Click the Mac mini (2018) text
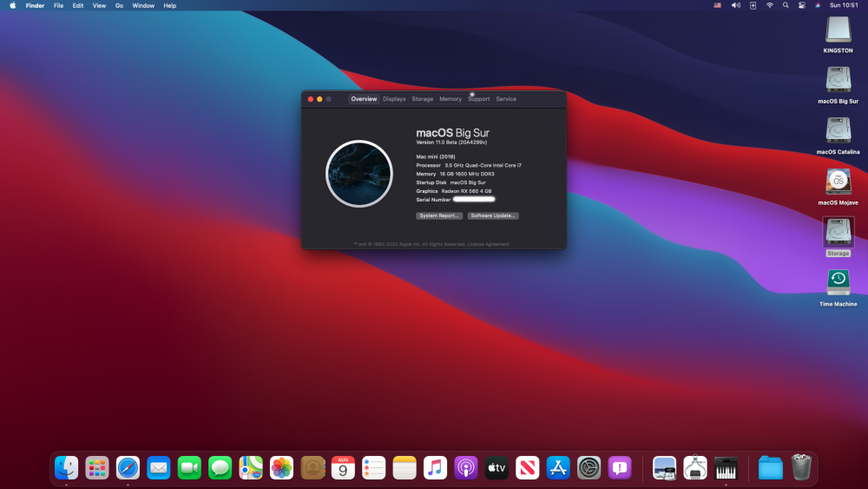This screenshot has height=489, width=868. (x=436, y=156)
